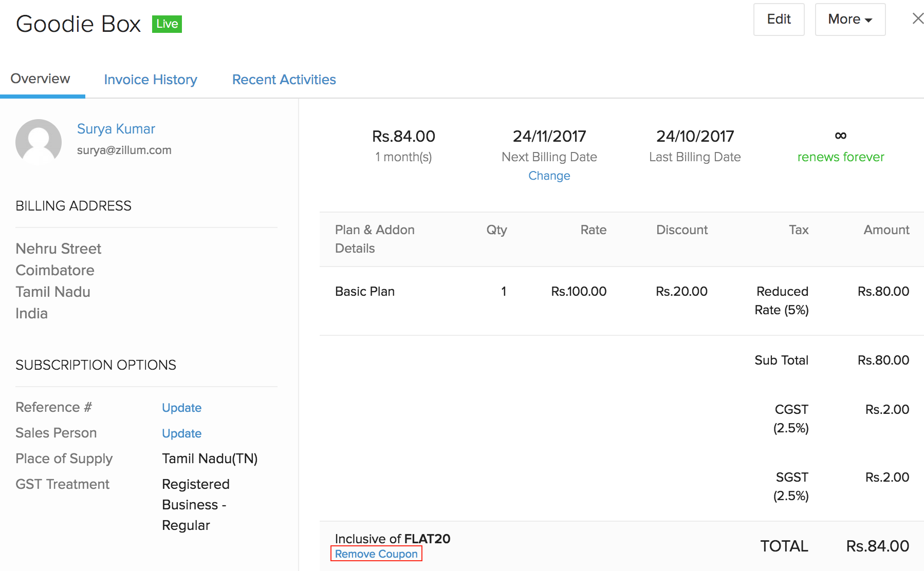This screenshot has height=571, width=924.
Task: Remove the FLAT20 coupon
Action: pos(376,554)
